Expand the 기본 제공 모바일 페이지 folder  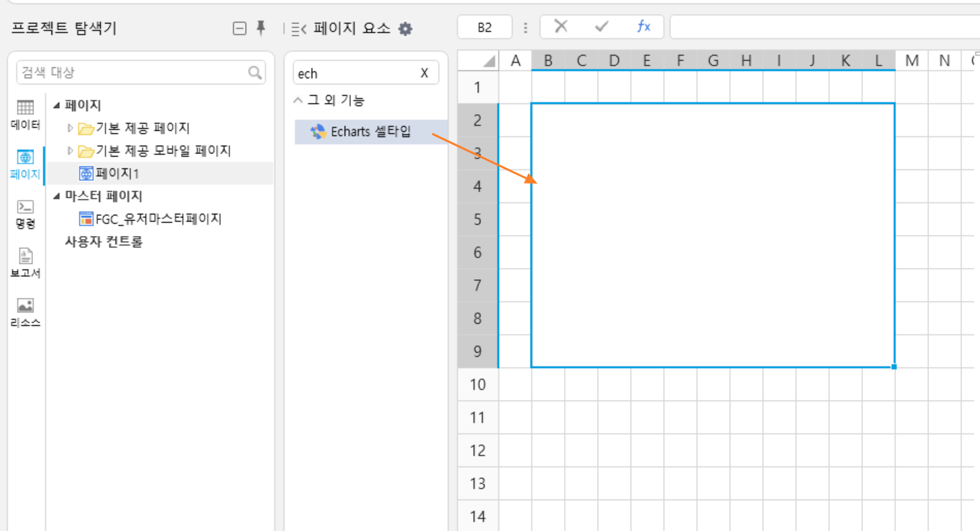(x=70, y=151)
